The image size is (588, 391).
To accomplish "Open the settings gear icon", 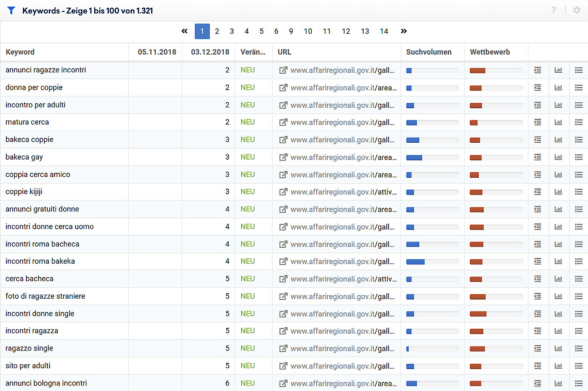I will coord(577,10).
